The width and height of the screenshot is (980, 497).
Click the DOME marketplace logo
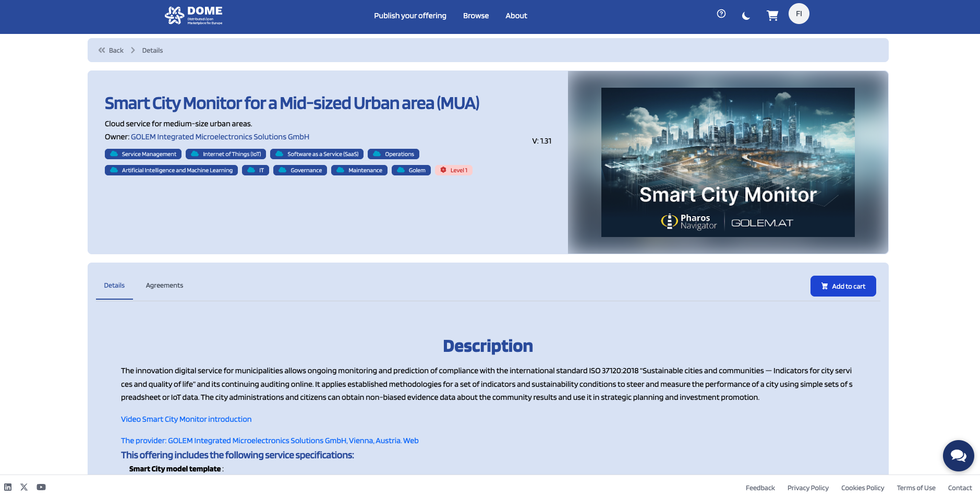tap(193, 15)
